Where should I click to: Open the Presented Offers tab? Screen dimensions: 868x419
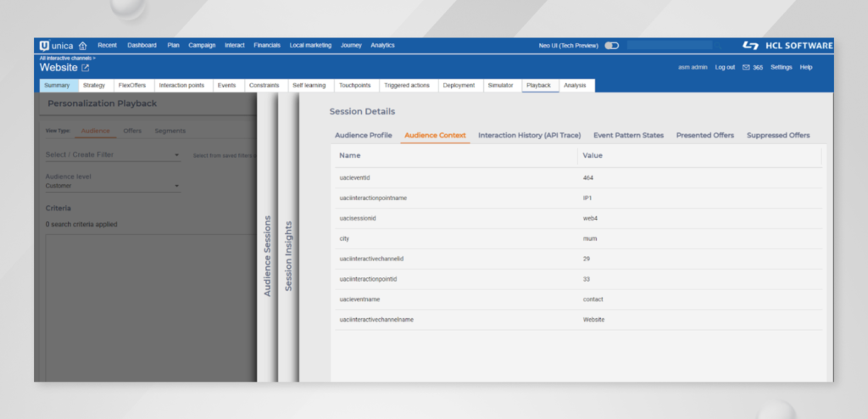click(x=705, y=135)
